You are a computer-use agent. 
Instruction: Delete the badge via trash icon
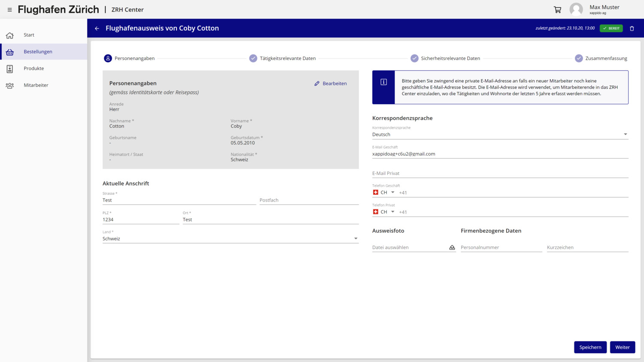(632, 28)
